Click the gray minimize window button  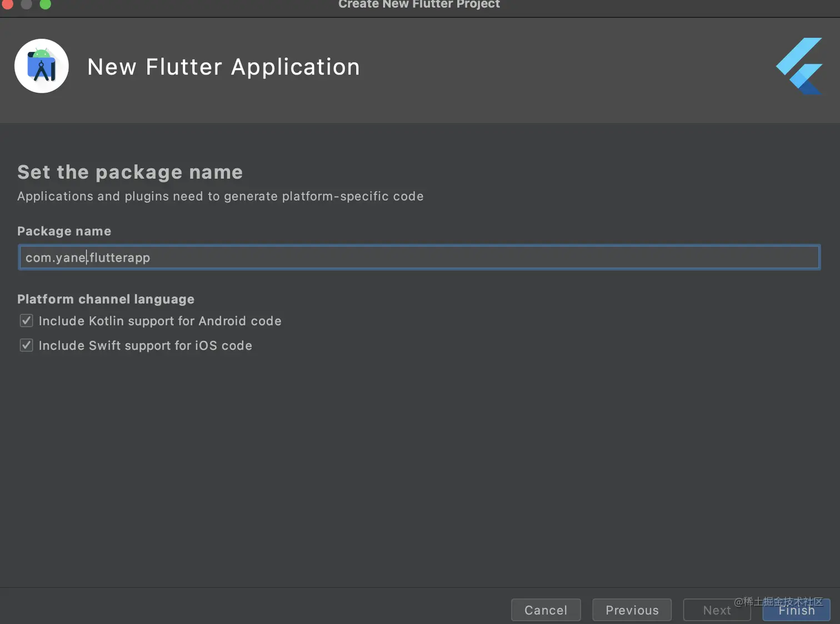coord(26,4)
